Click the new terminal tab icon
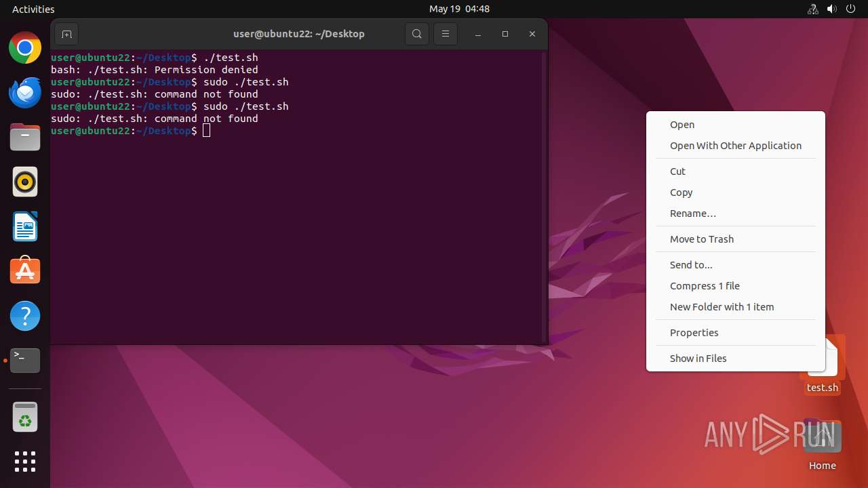Viewport: 868px width, 488px height. [x=66, y=34]
